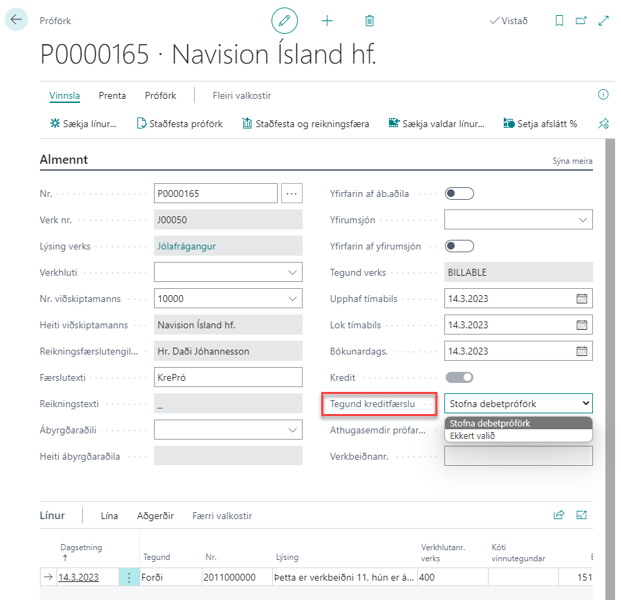Expand the Yfirumsjón dropdown
The image size is (621, 606).
point(583,220)
